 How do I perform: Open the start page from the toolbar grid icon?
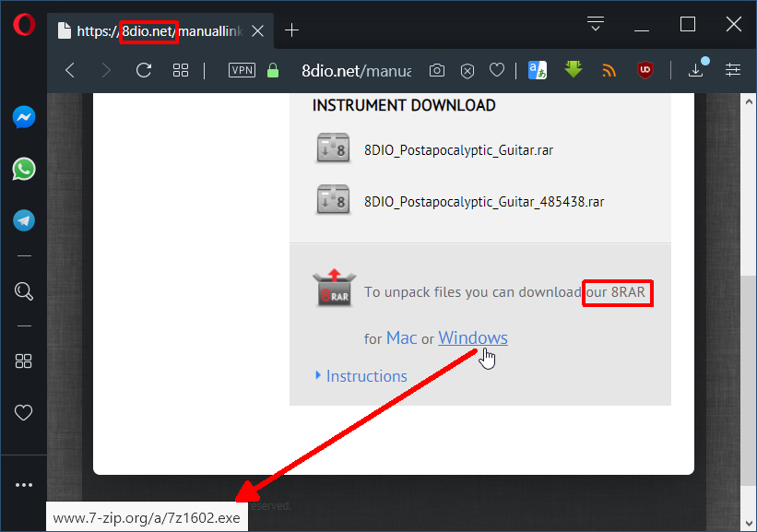[x=181, y=70]
